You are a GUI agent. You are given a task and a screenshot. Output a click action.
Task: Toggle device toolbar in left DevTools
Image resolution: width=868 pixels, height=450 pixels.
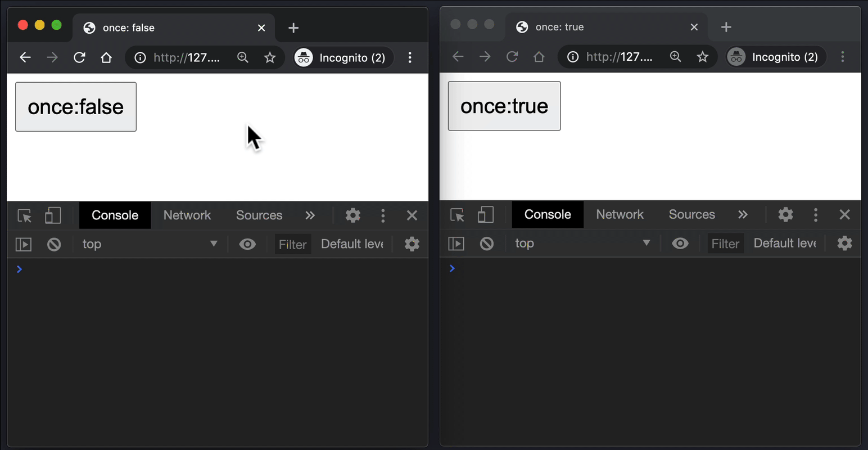pyautogui.click(x=53, y=215)
